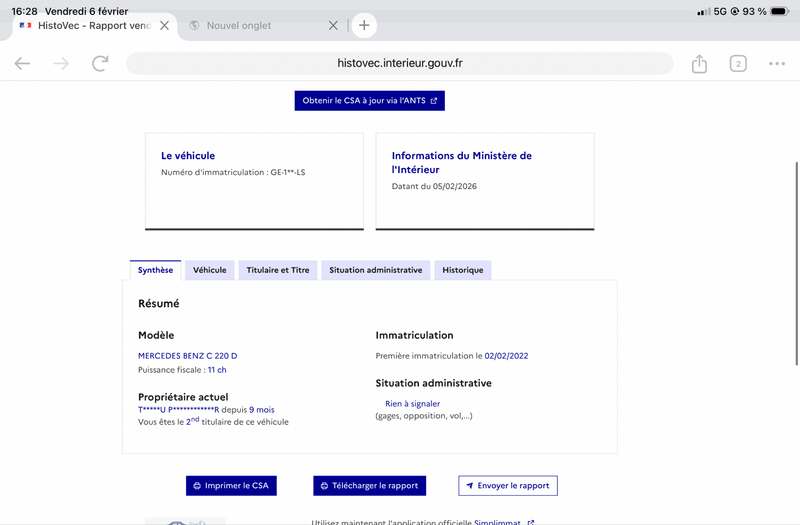Image resolution: width=800 pixels, height=525 pixels.
Task: Open the three-dot browser menu
Action: (x=777, y=64)
